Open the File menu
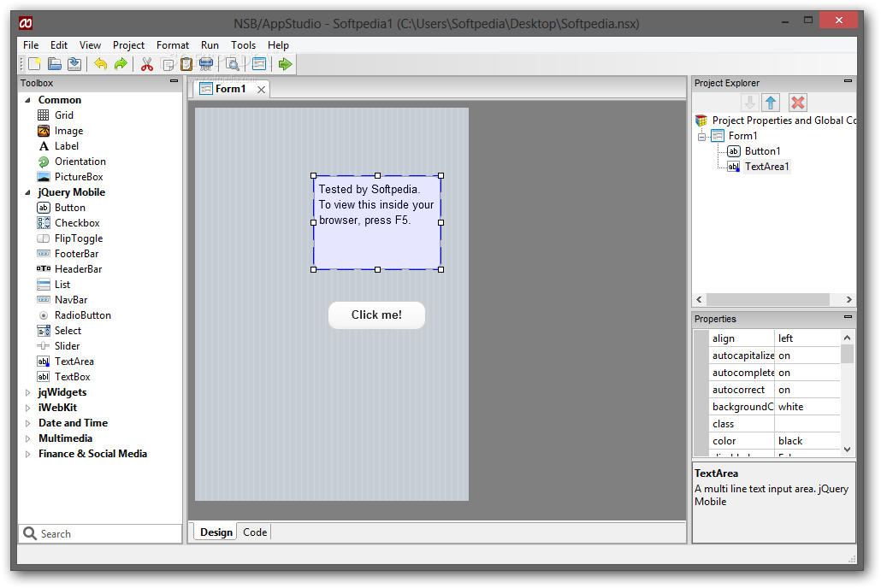Viewport: 881px width, 588px height. (31, 45)
